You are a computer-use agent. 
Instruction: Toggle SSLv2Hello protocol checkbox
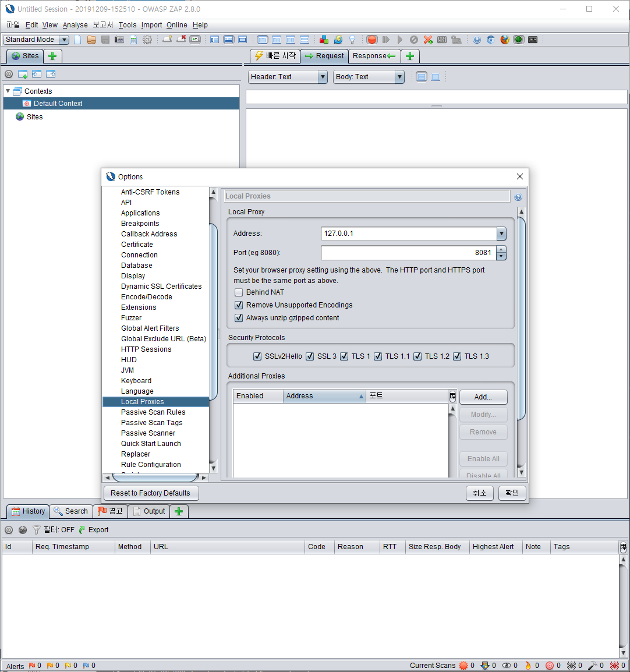257,356
